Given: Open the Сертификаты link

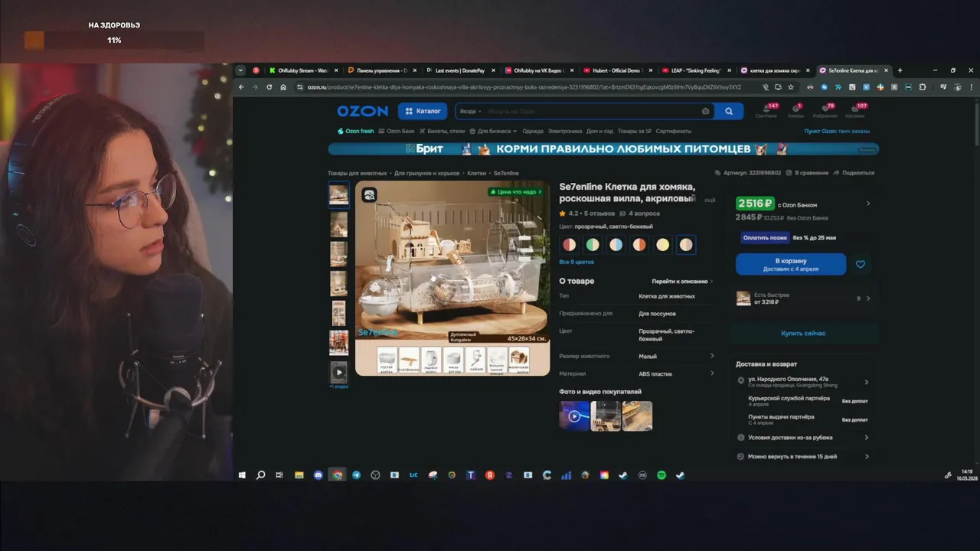Looking at the screenshot, I should pos(674,131).
